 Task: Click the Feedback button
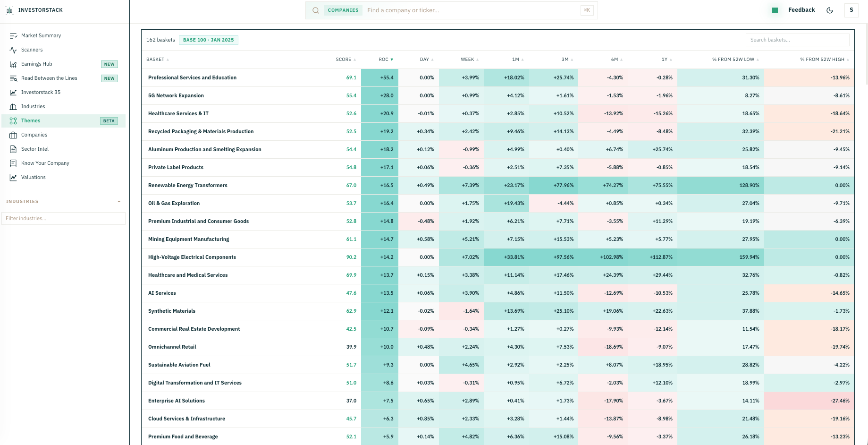801,10
